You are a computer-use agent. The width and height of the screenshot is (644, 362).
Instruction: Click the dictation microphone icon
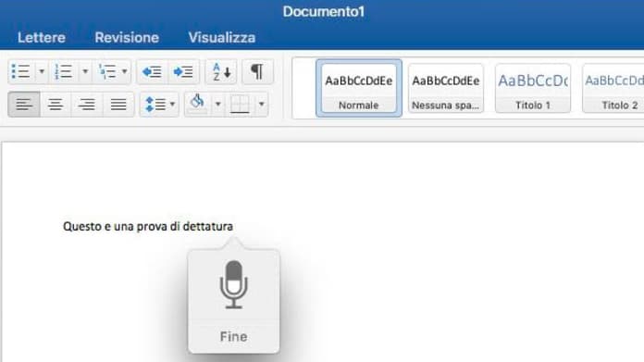pos(234,284)
